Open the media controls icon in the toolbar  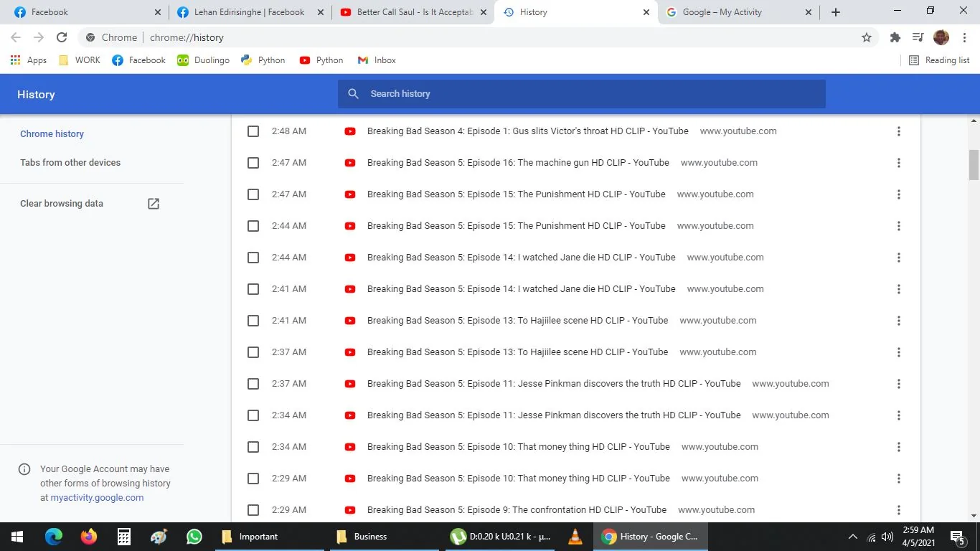918,37
